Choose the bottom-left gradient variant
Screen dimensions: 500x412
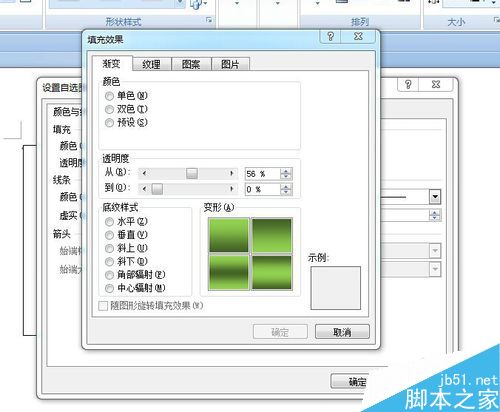[x=229, y=272]
